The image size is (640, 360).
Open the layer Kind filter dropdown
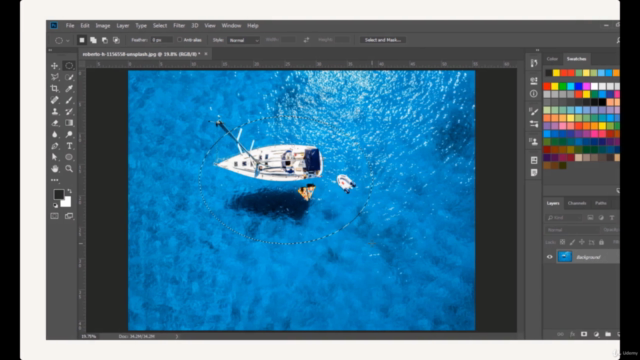tap(564, 218)
